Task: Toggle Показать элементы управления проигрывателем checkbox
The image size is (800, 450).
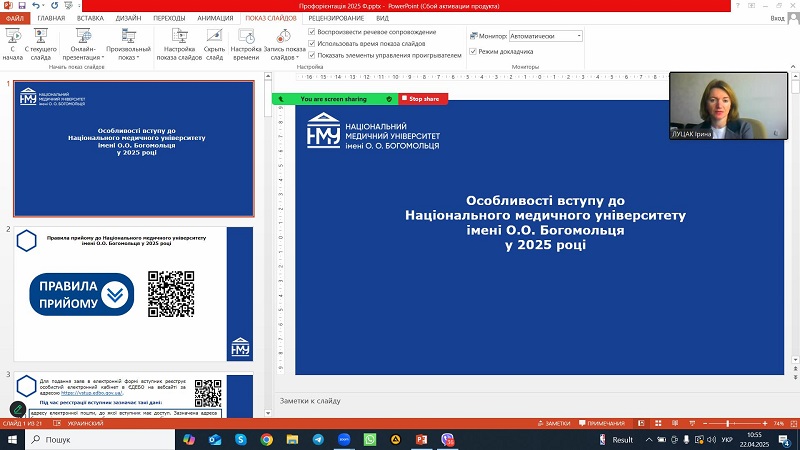Action: tap(312, 55)
